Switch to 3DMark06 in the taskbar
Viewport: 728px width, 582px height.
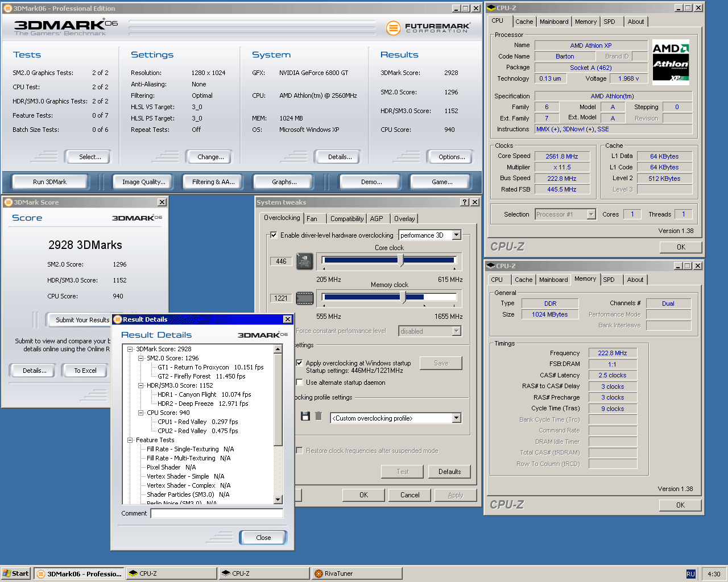pos(79,573)
